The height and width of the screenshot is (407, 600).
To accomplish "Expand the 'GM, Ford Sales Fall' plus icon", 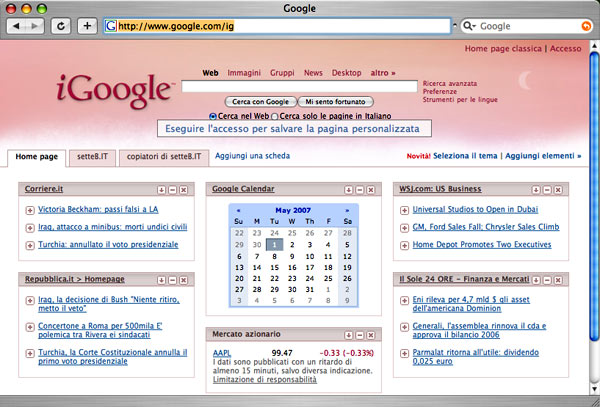I will (x=404, y=228).
